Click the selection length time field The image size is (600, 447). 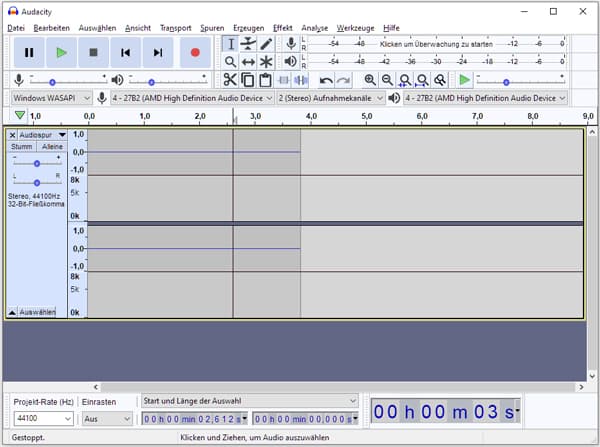click(x=305, y=419)
